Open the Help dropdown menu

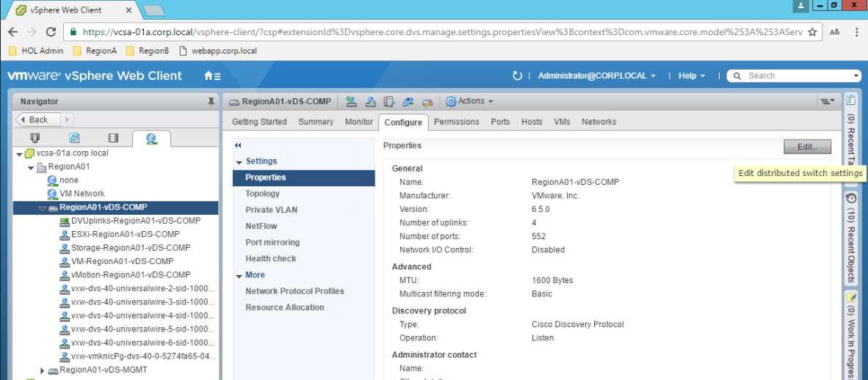pos(692,76)
